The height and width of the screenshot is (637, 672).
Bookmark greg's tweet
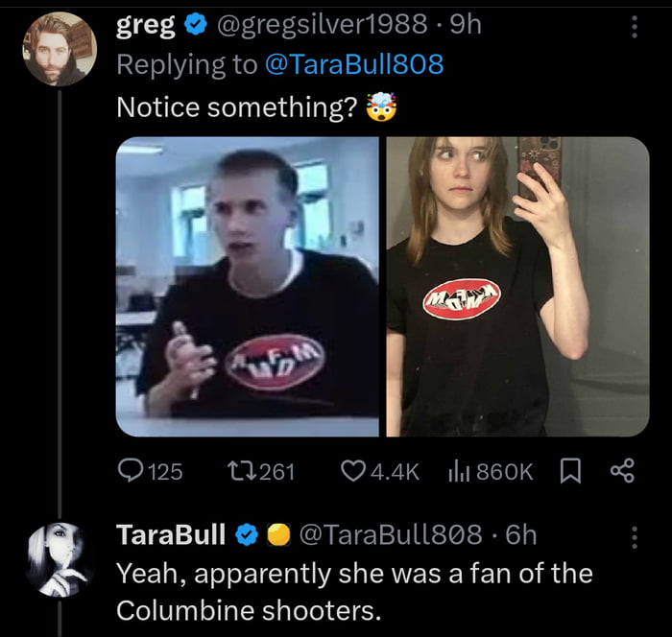[570, 470]
